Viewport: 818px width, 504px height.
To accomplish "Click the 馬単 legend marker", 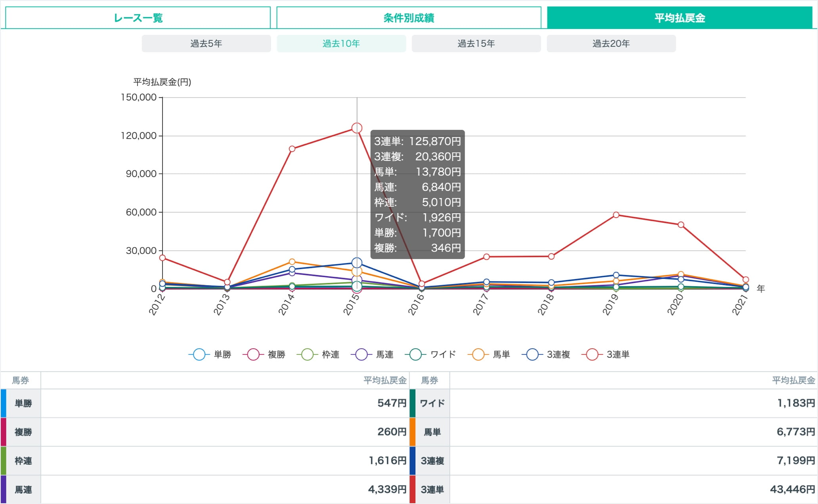I will (x=478, y=354).
